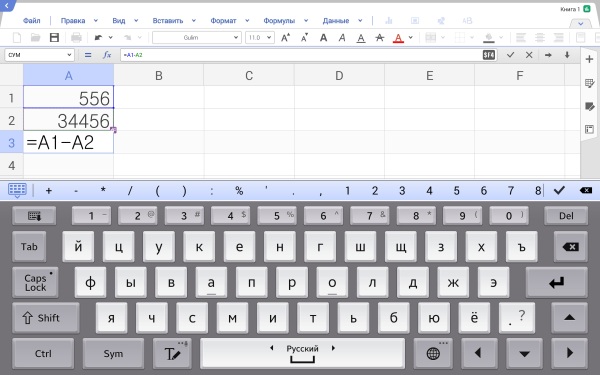Click the redo arrow icon
600x375 pixels.
[x=127, y=38]
